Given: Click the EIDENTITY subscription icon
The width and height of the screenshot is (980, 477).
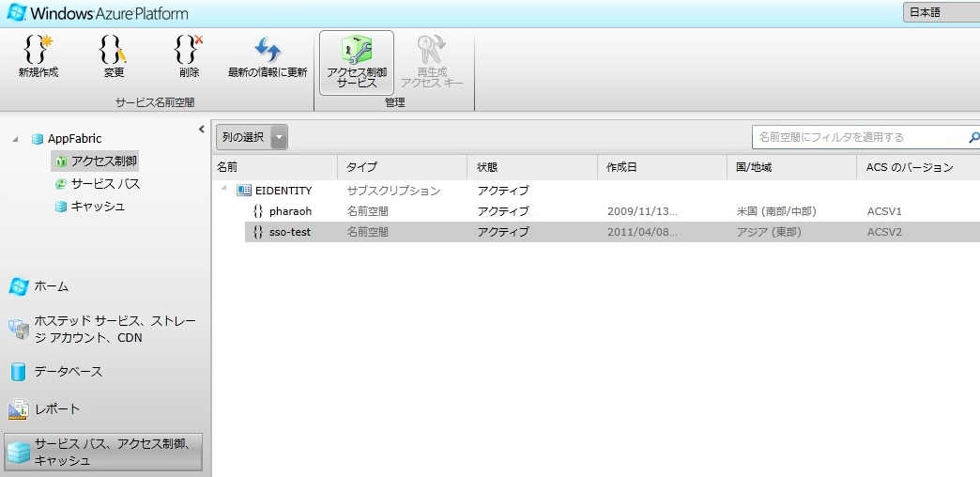Looking at the screenshot, I should coord(244,191).
